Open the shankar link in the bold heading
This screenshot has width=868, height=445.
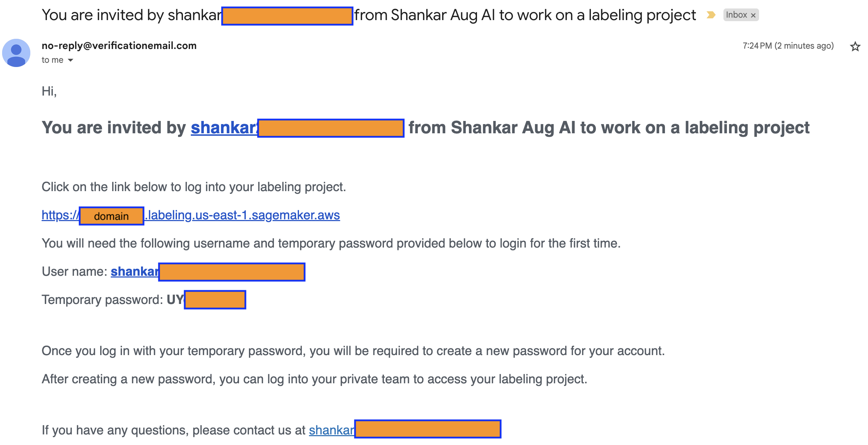tap(224, 128)
